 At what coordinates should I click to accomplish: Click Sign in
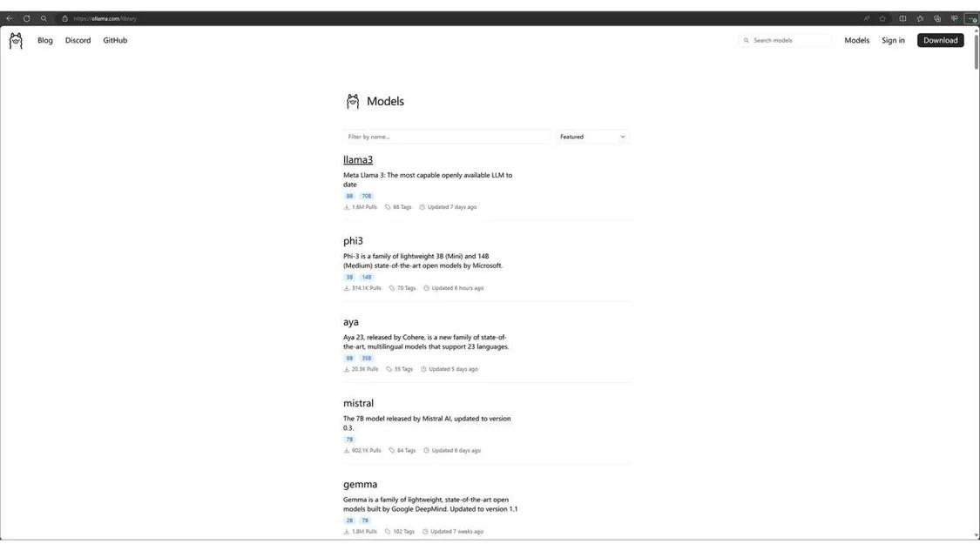[x=893, y=41]
